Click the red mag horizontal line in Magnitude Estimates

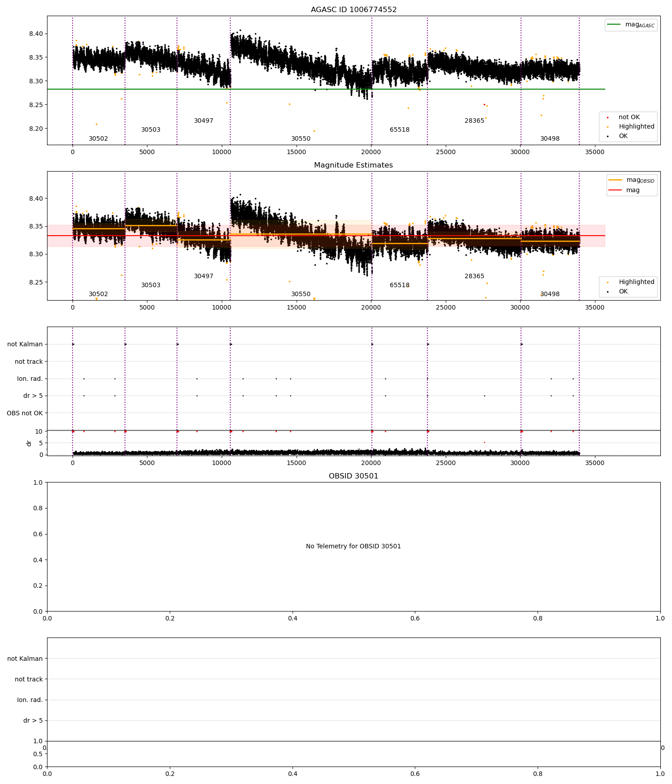[x=326, y=236]
